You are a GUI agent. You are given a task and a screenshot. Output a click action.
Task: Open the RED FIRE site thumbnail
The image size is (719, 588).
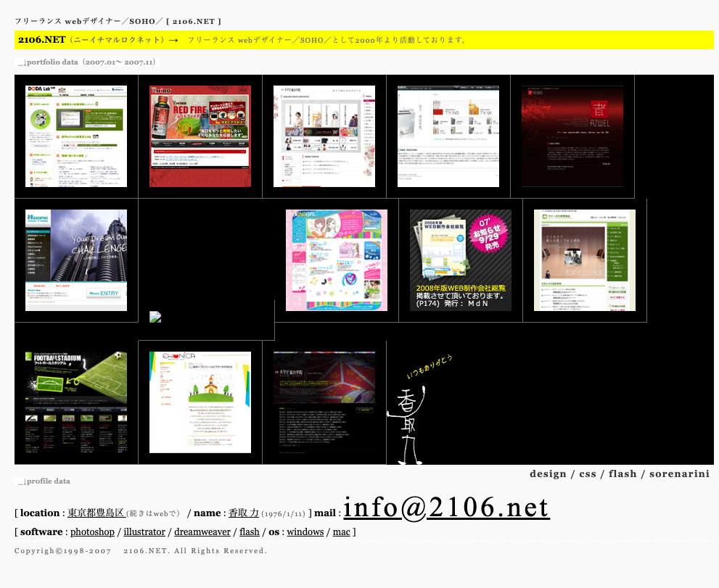[200, 136]
